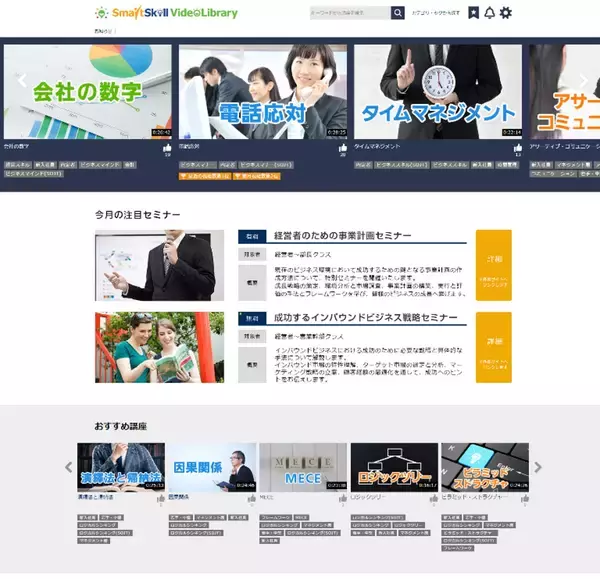Open 経営者のための事業計画セミナー title
This screenshot has width=600, height=579.
[x=342, y=236]
